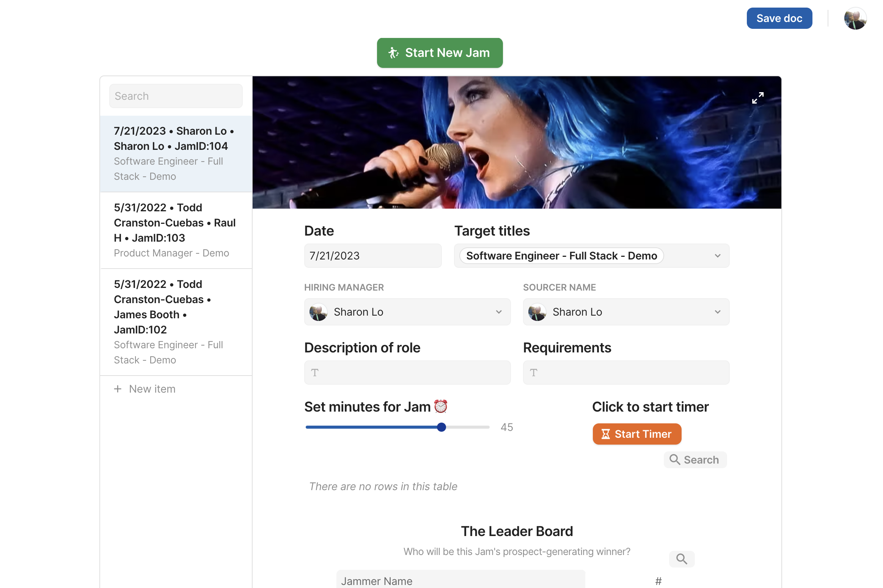Click the plus icon beside New item

[x=118, y=389]
